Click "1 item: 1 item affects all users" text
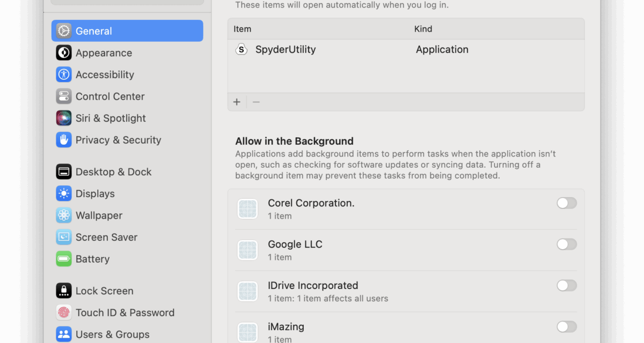The width and height of the screenshot is (644, 343). pos(328,299)
